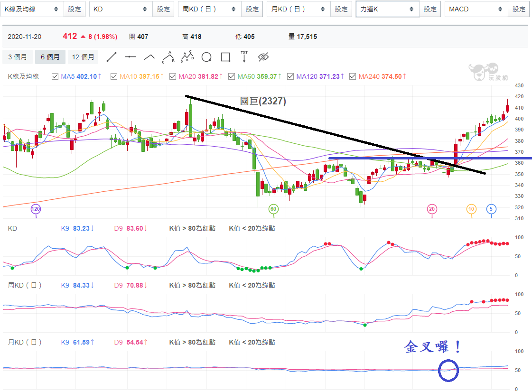Viewport: 532px width, 392px height.
Task: Click 設定 button next to 力道K dropdown
Action: 430,9
